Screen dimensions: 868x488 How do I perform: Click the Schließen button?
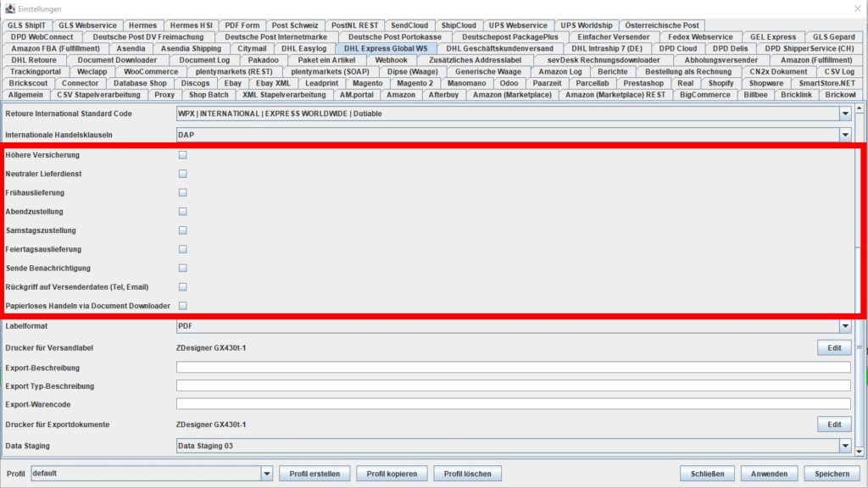click(707, 474)
